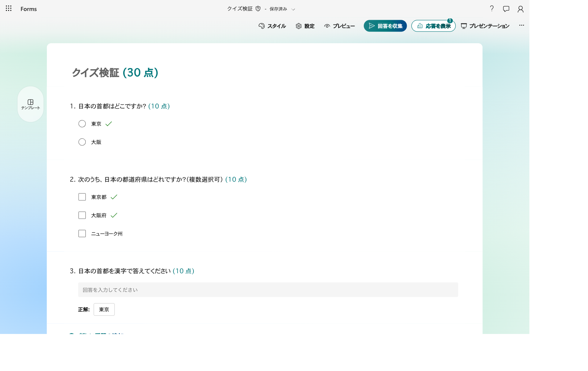This screenshot has height=371, width=588.
Task: Open the settings gear option
Action: tap(305, 26)
